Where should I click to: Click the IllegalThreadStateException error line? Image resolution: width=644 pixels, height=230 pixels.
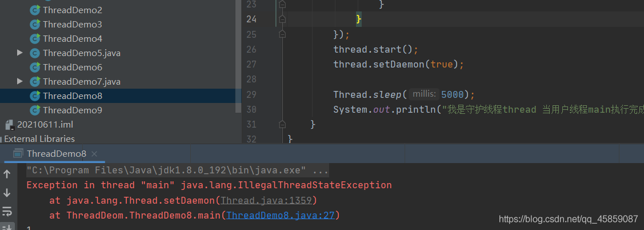209,185
